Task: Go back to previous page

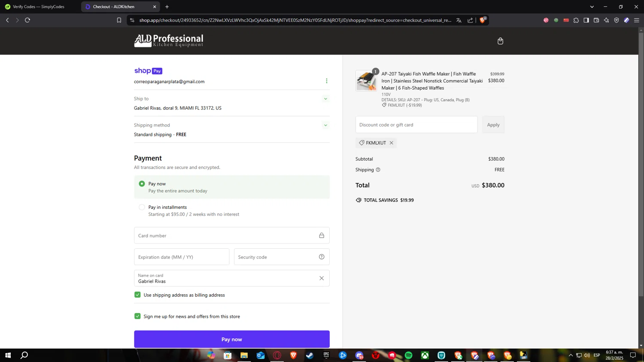Action: (7, 20)
